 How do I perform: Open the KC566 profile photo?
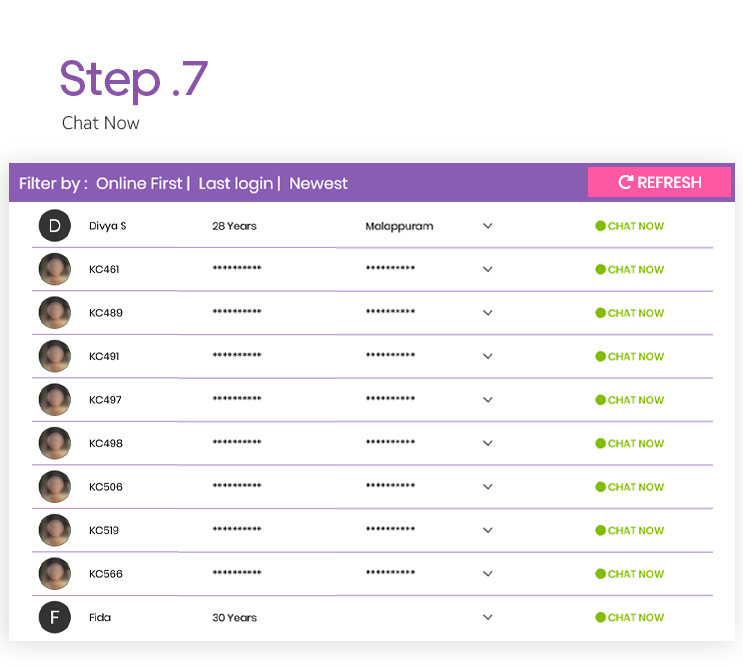(54, 574)
